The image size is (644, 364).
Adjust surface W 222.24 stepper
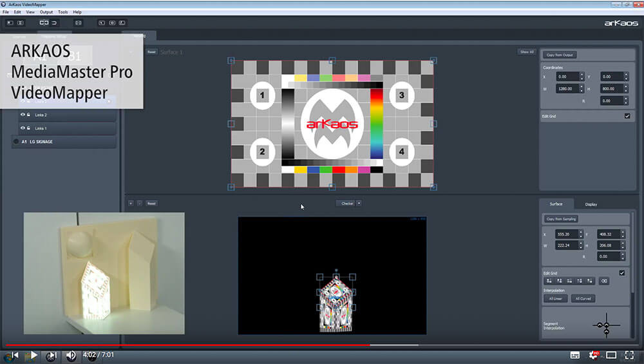click(x=581, y=245)
